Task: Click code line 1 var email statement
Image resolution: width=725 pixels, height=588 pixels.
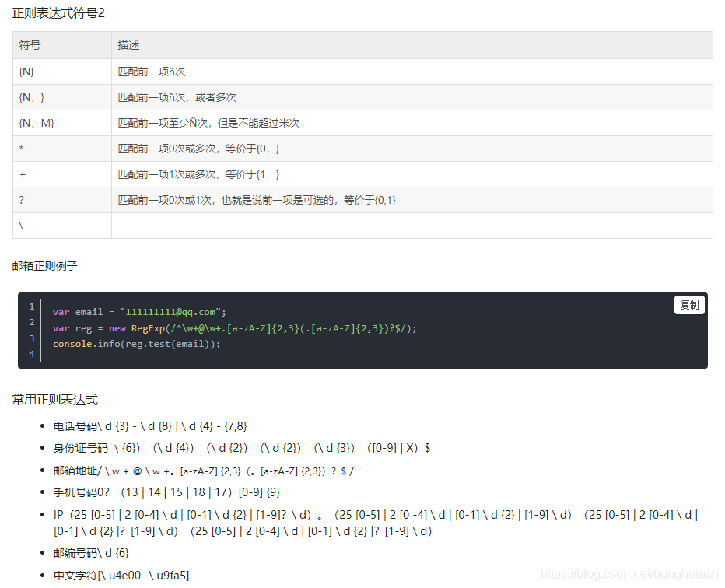Action: tap(139, 312)
